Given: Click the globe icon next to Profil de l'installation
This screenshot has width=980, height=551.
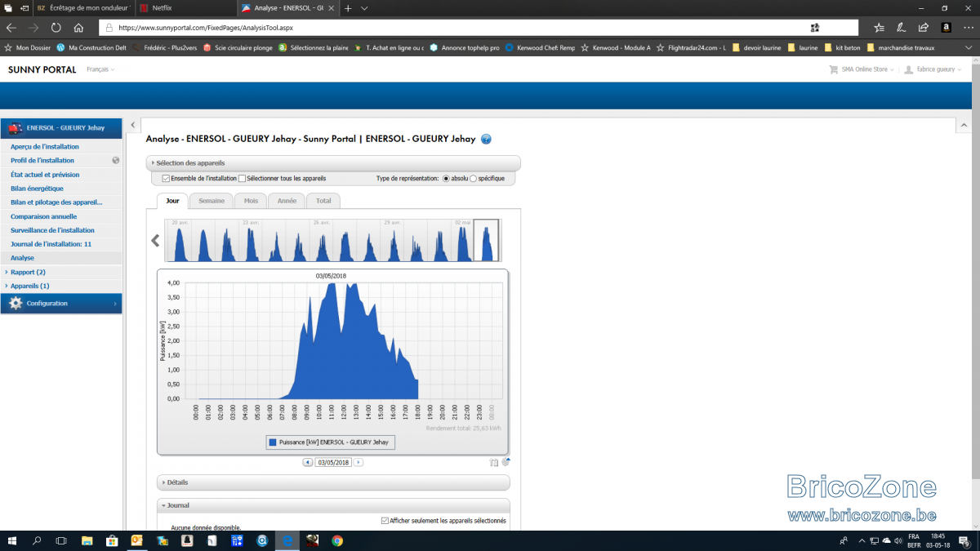Looking at the screenshot, I should coord(116,161).
